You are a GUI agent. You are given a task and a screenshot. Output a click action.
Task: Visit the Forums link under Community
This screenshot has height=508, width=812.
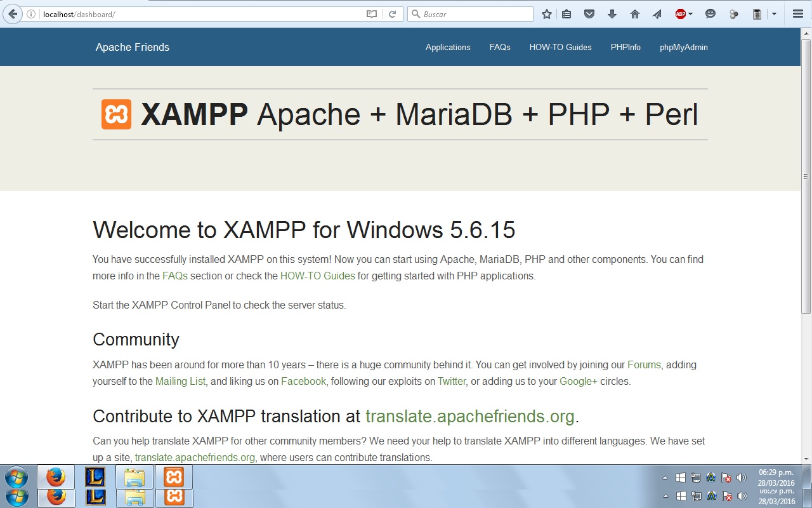644,364
